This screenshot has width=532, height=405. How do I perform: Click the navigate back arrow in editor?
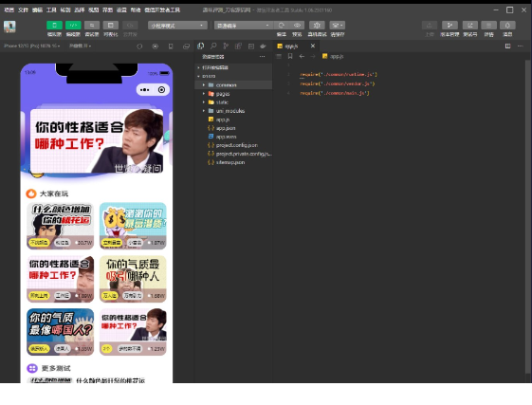(x=302, y=56)
